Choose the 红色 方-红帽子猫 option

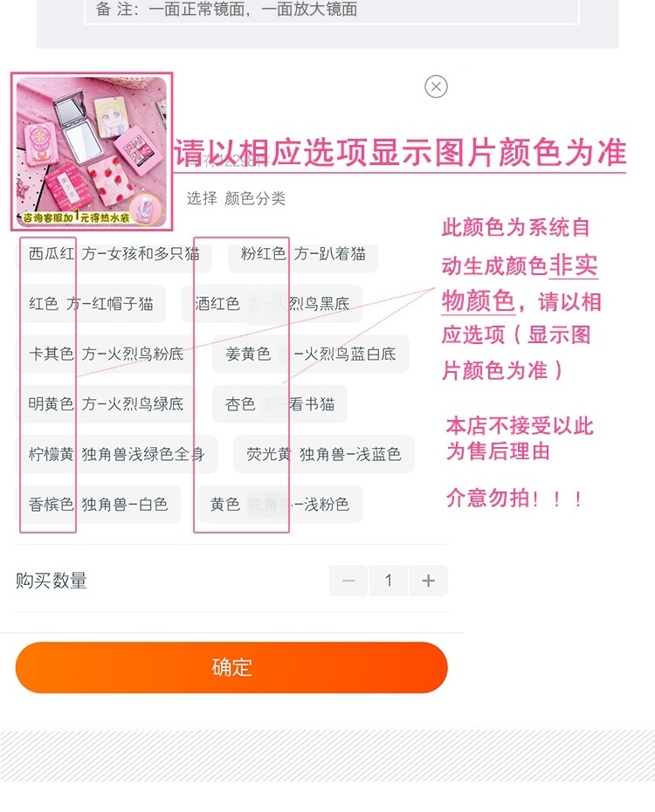tap(92, 304)
